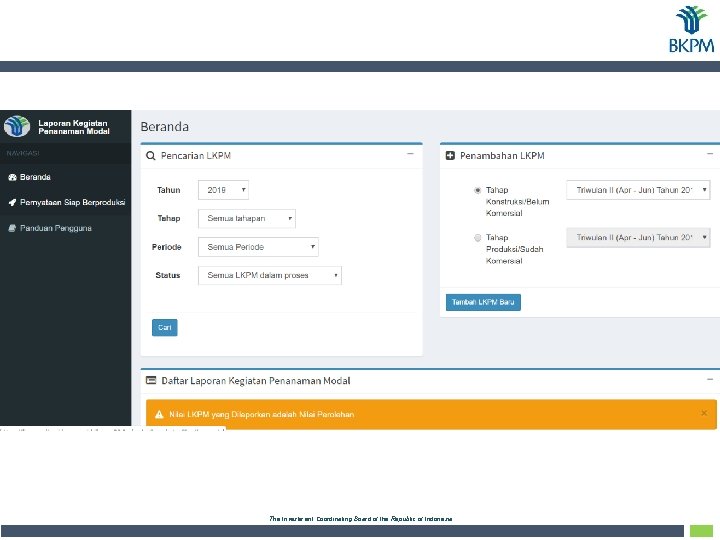Click the Penambahan LKPM panel title
This screenshot has height=540, width=720.
point(502,156)
